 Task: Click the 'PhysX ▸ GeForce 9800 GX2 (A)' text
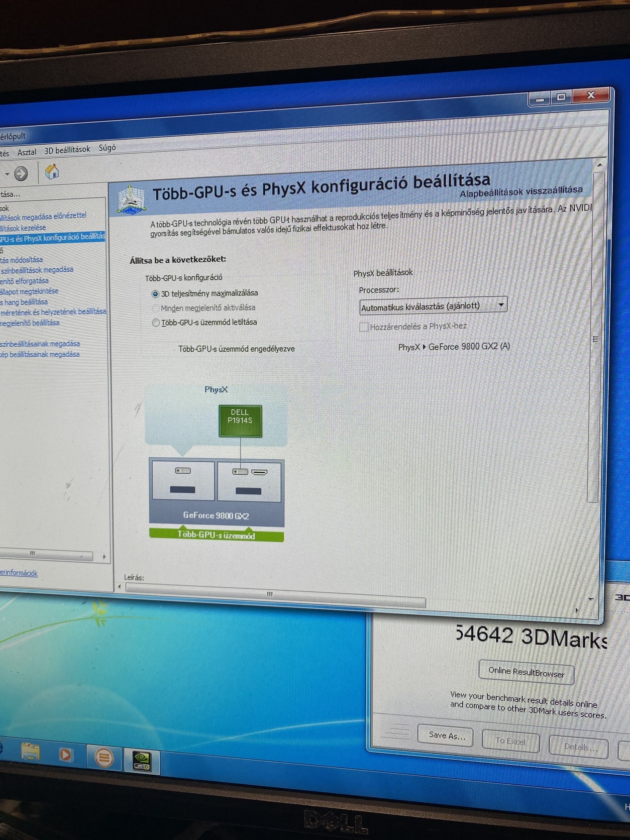tap(454, 347)
